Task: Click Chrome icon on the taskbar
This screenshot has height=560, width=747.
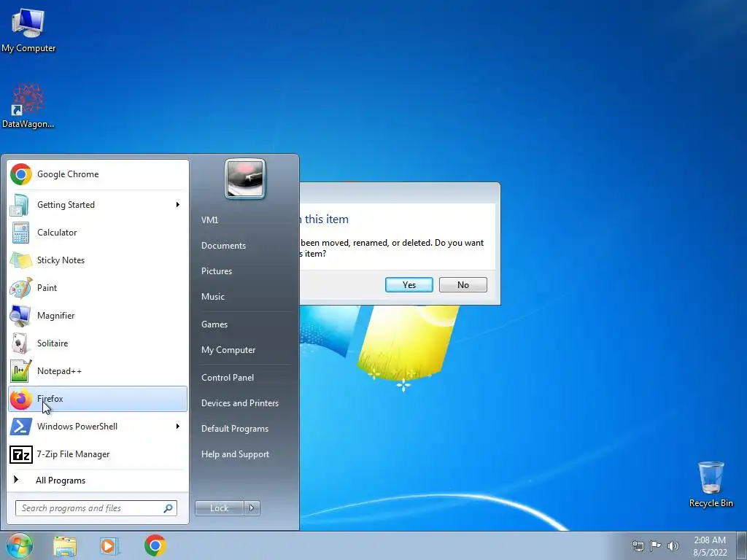Action: [x=155, y=545]
